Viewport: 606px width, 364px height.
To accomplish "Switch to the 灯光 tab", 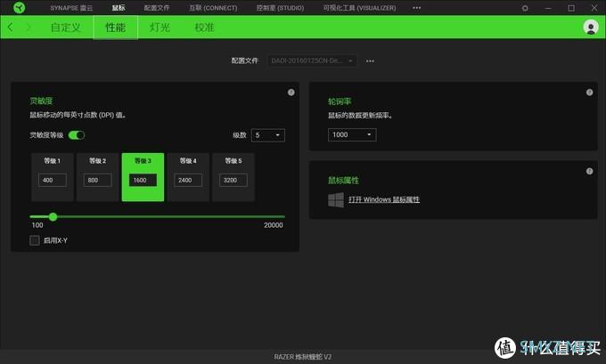I will [160, 28].
